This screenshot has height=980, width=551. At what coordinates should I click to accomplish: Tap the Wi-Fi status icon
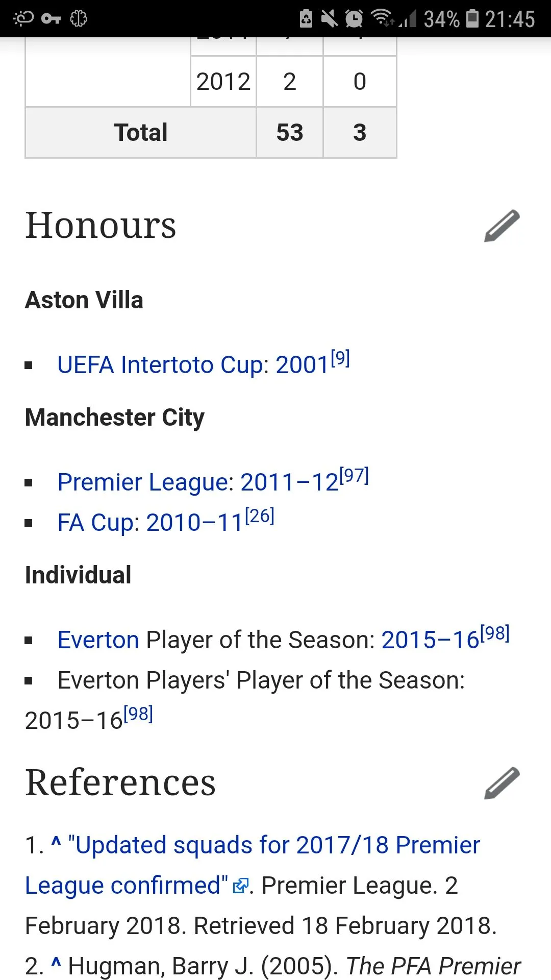tap(382, 18)
